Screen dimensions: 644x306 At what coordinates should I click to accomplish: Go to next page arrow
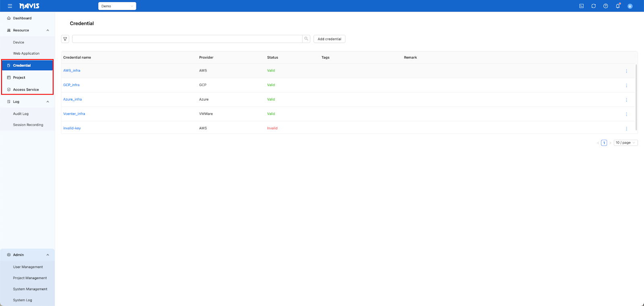610,143
